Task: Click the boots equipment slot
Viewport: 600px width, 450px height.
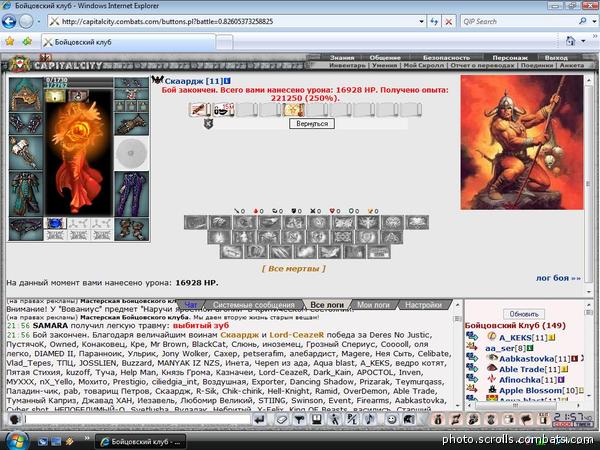Action: click(131, 229)
